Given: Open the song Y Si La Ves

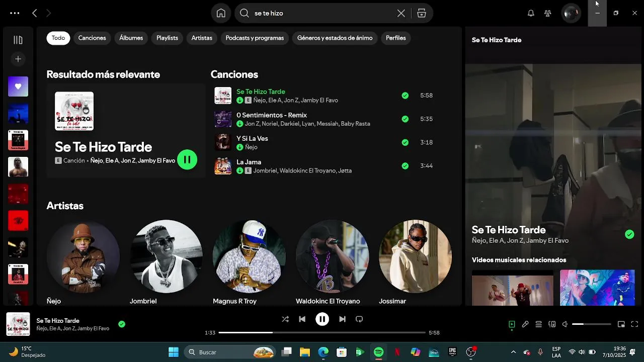Looking at the screenshot, I should tap(252, 139).
